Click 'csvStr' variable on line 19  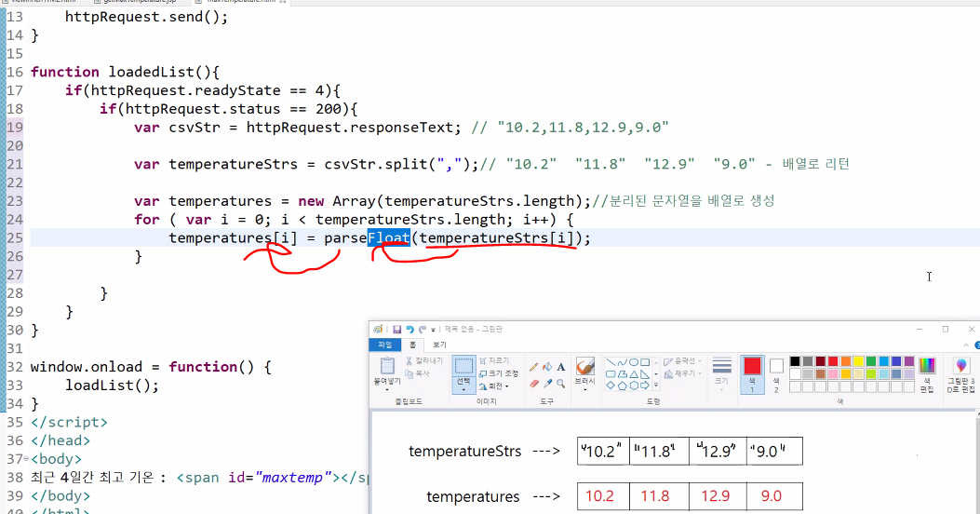[x=195, y=128]
